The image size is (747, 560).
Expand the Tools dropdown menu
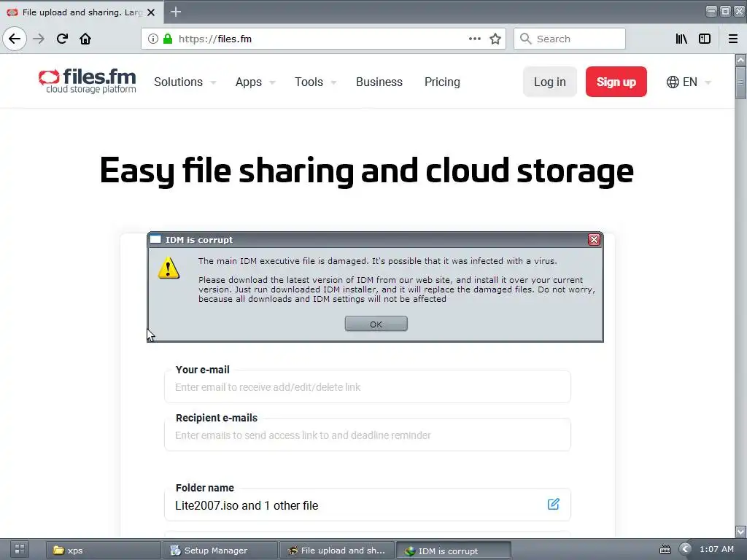click(315, 82)
